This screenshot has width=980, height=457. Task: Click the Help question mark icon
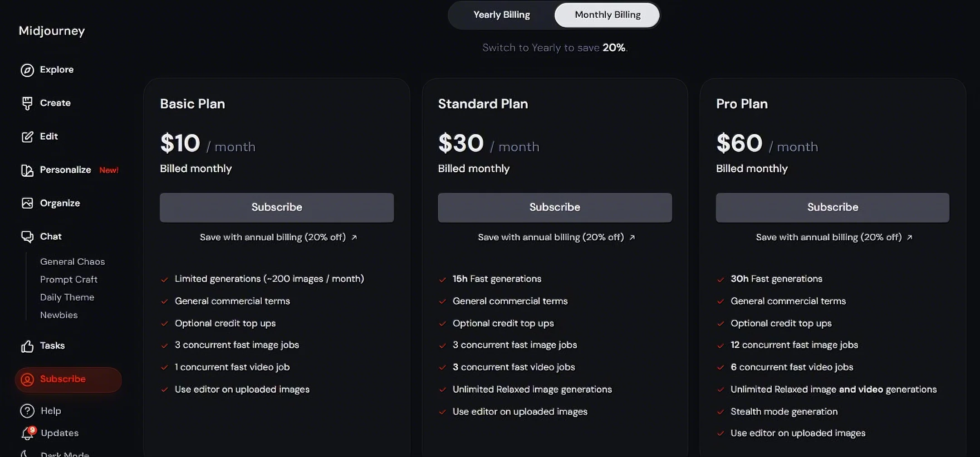pos(27,411)
